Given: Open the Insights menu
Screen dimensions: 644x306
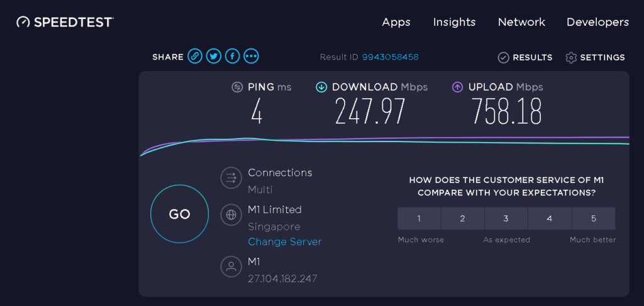Looking at the screenshot, I should point(454,22).
